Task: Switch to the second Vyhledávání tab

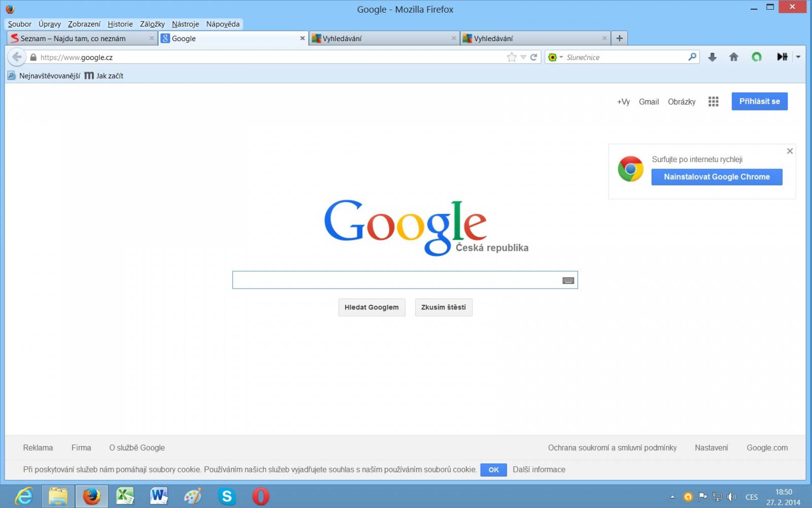Action: 535,38
